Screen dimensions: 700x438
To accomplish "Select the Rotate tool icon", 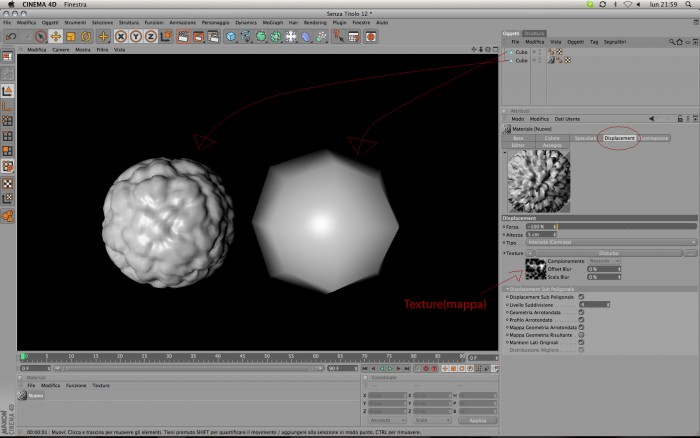I will point(86,37).
